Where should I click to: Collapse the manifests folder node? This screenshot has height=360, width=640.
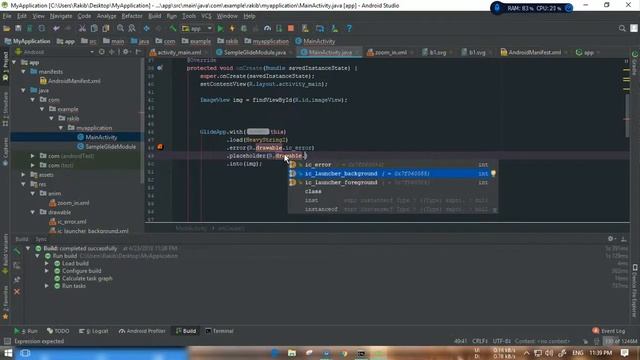[x=24, y=71]
